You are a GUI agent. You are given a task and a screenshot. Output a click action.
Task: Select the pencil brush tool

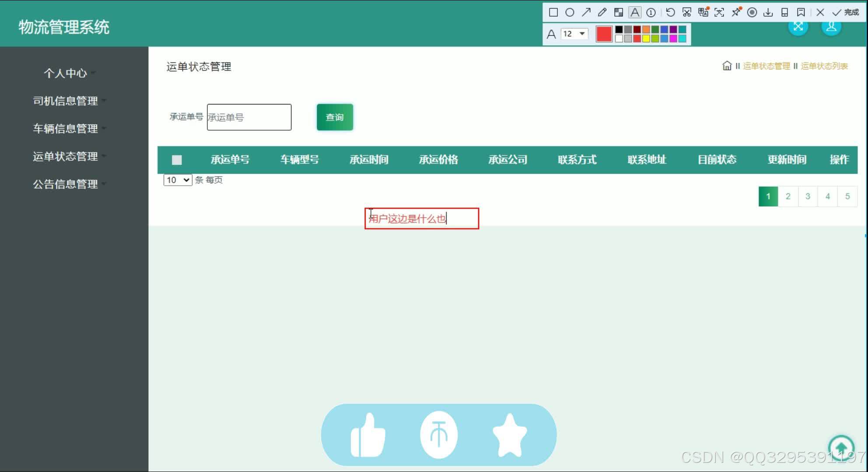coord(602,12)
